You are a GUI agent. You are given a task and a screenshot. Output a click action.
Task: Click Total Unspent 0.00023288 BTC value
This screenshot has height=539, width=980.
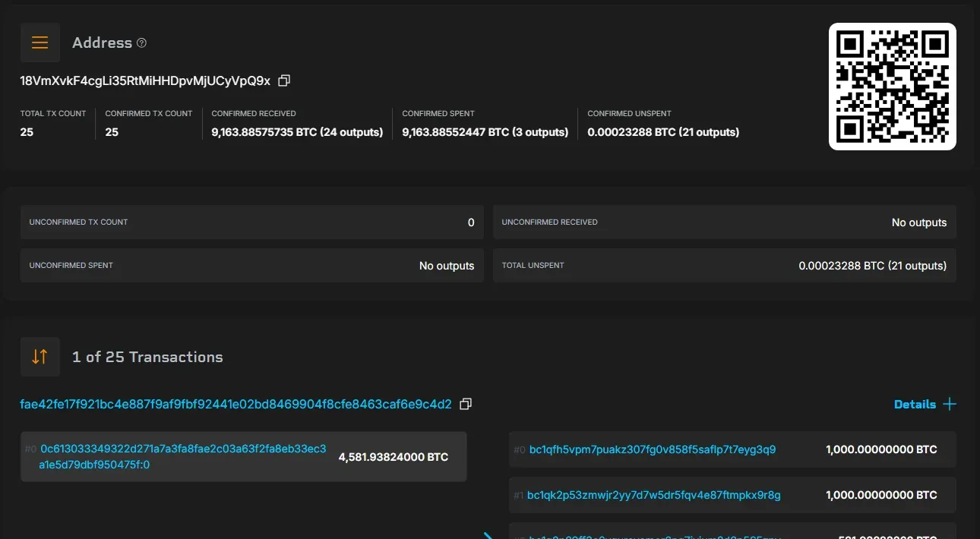873,266
